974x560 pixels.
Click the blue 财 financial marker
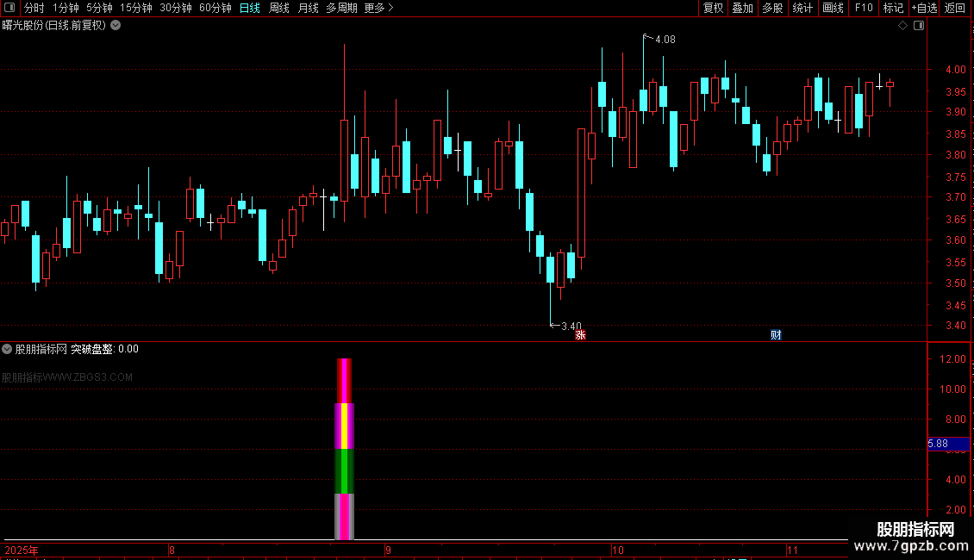pyautogui.click(x=776, y=335)
